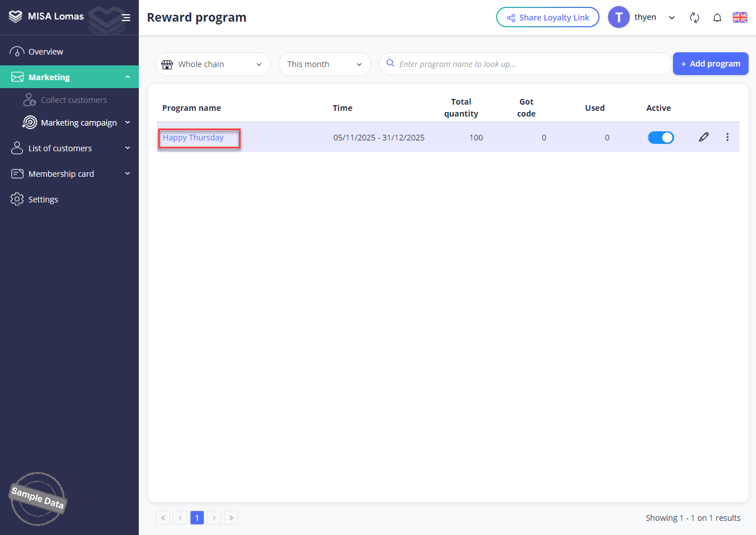Toggle the Active switch for Happy Thursday
756x535 pixels.
click(660, 138)
